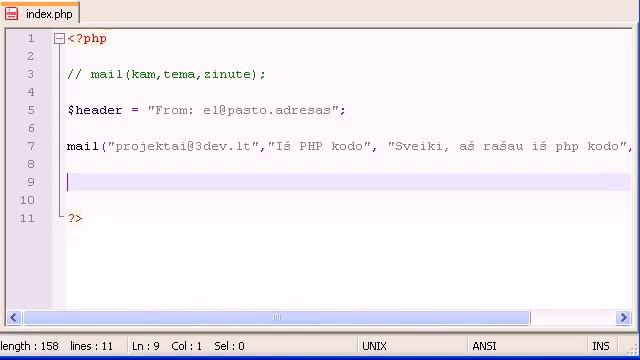
Task: Click the $header variable
Action: 95,110
